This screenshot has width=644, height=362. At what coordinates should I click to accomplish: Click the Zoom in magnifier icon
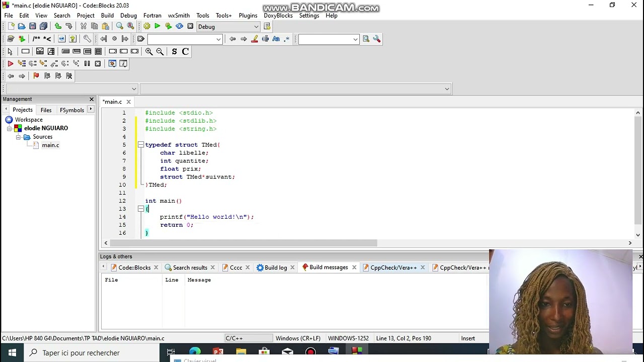pos(149,51)
